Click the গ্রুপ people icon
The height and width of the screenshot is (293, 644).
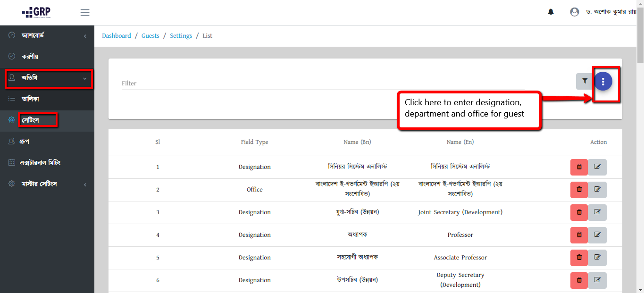[12, 141]
